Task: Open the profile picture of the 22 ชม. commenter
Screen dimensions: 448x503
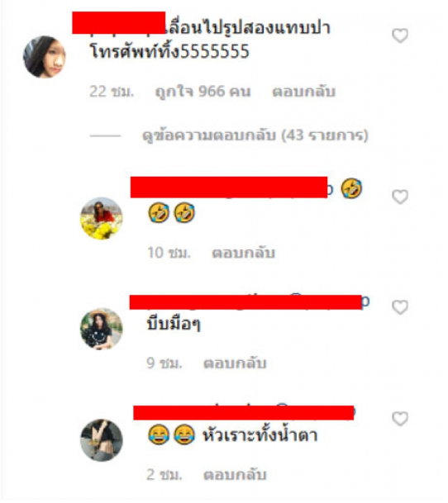Action: click(45, 57)
